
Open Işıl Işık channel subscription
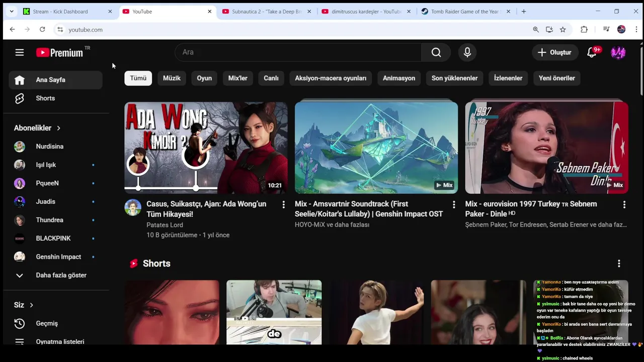point(55,165)
